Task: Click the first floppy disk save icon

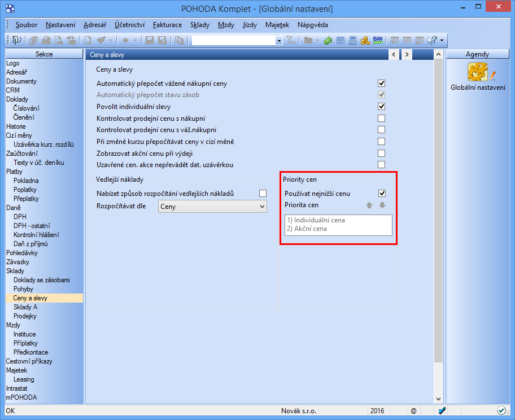Action: pyautogui.click(x=150, y=40)
